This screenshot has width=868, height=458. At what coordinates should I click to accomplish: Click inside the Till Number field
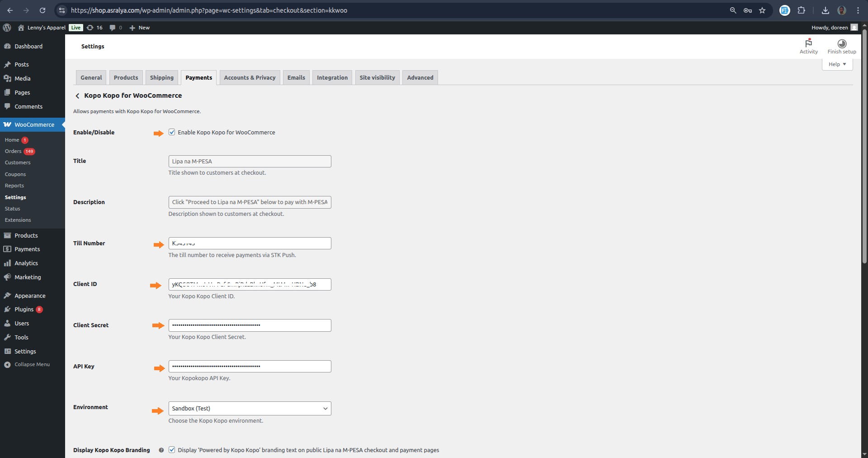249,243
